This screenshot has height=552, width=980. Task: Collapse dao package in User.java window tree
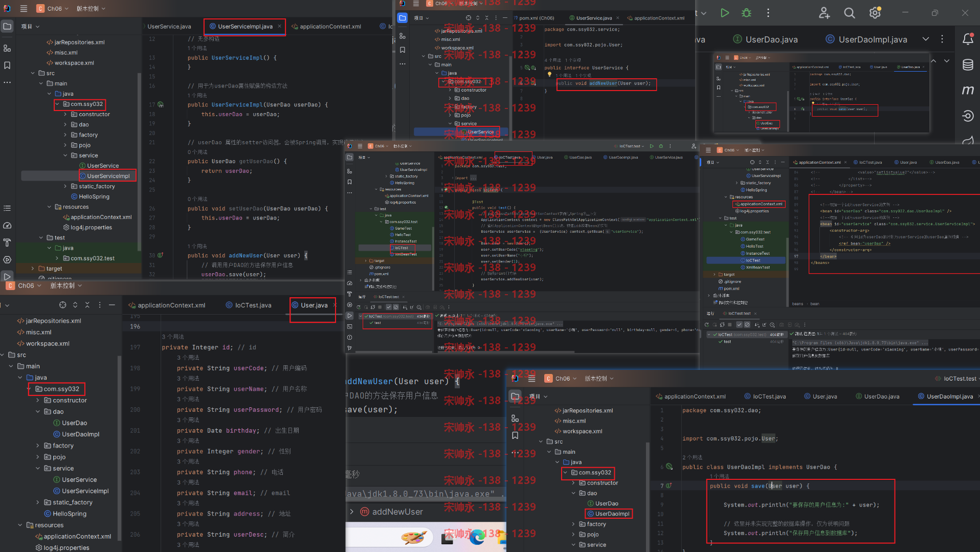pos(38,411)
